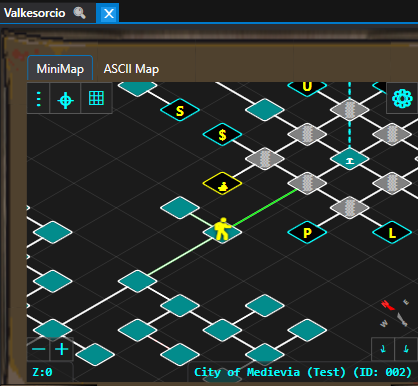This screenshot has height=386, width=418.
Task: Switch to the MiniMap tab
Action: coord(60,69)
